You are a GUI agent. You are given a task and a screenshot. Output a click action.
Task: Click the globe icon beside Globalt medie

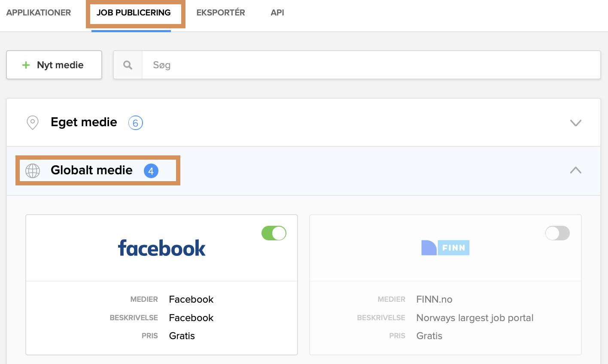pyautogui.click(x=33, y=170)
